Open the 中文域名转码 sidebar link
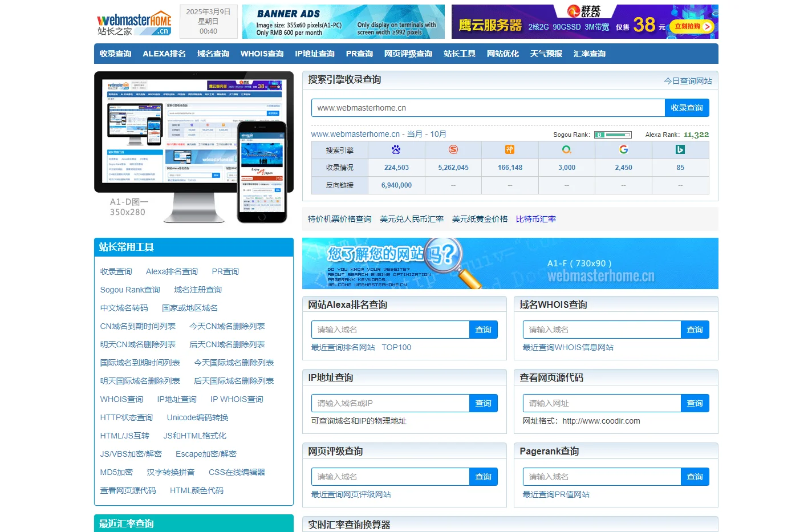The width and height of the screenshot is (812, 532). coord(124,308)
